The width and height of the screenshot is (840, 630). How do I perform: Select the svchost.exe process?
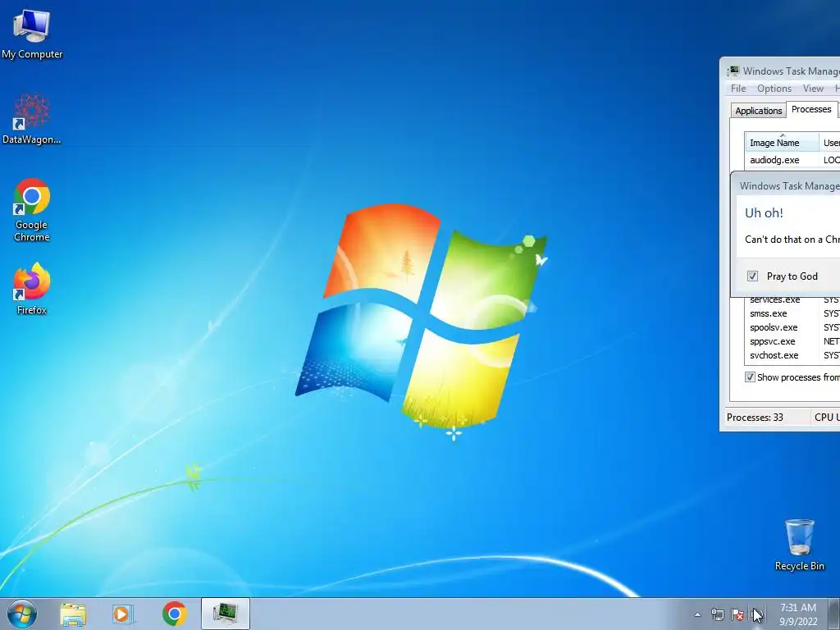click(x=774, y=355)
